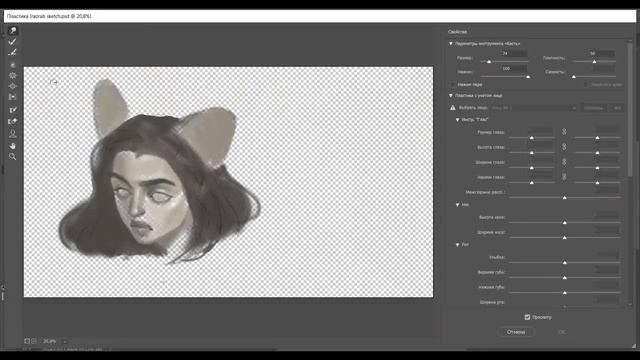Collapse the Face-Aware Liquify section

[x=451, y=96]
